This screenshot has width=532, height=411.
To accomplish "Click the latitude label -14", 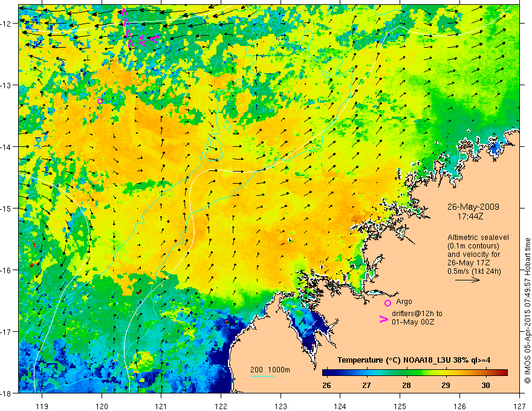I will pos(7,146).
